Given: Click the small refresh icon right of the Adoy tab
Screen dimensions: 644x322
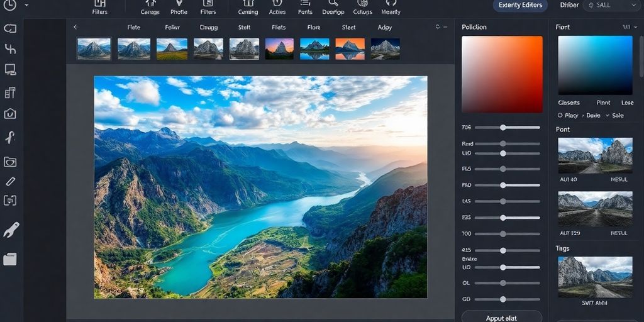Looking at the screenshot, I should tap(438, 26).
